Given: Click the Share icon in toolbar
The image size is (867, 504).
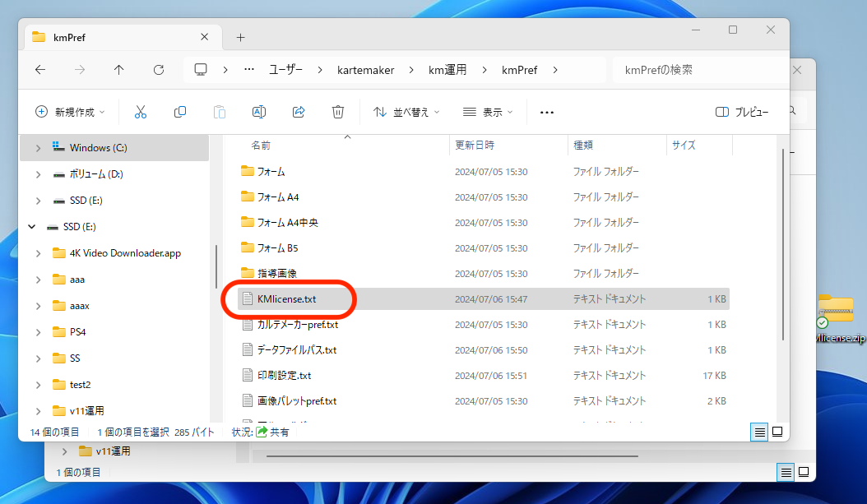Looking at the screenshot, I should click(x=299, y=112).
